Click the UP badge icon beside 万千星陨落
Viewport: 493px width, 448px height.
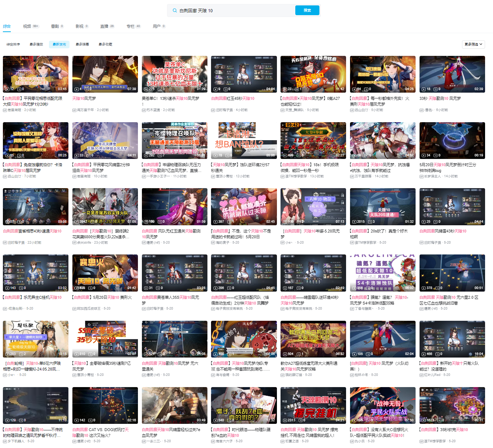(352, 177)
